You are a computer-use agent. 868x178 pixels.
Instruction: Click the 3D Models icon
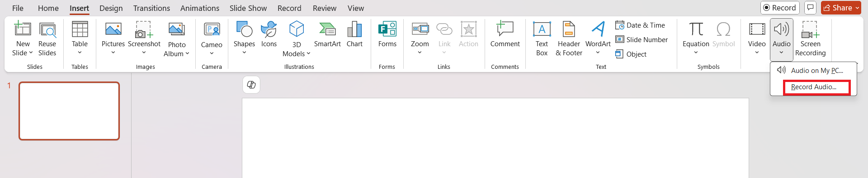coord(297,29)
